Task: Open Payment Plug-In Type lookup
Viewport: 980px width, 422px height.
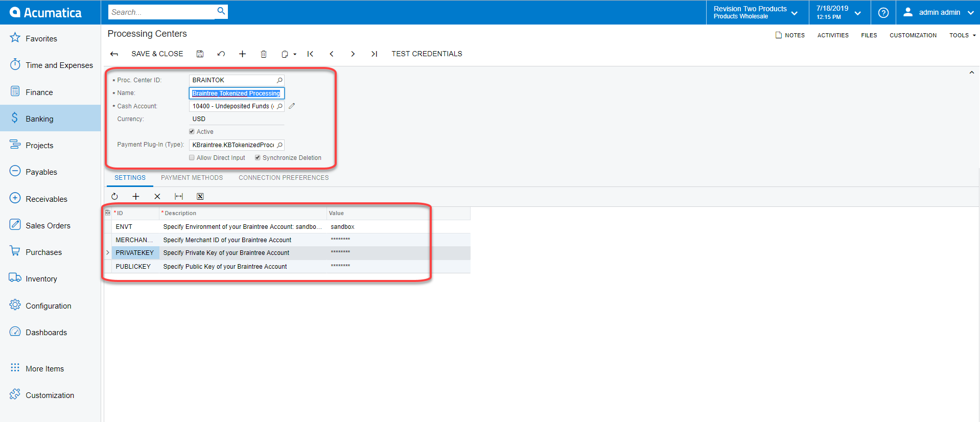Action: coord(279,145)
